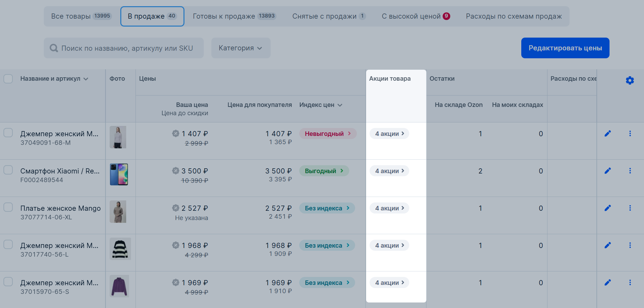Screen dimensions: 644x308
Task: Open table column settings gear icon
Action: pos(630,80)
